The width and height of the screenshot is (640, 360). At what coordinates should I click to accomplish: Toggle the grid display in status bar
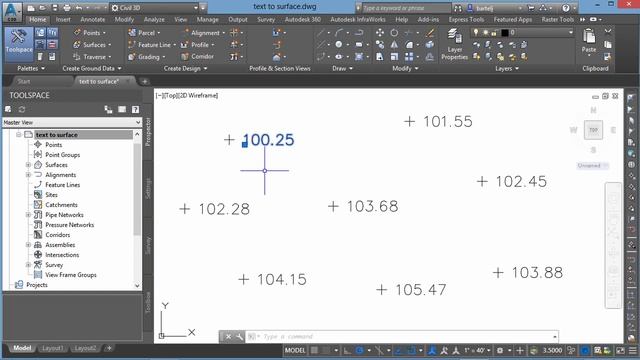click(314, 350)
